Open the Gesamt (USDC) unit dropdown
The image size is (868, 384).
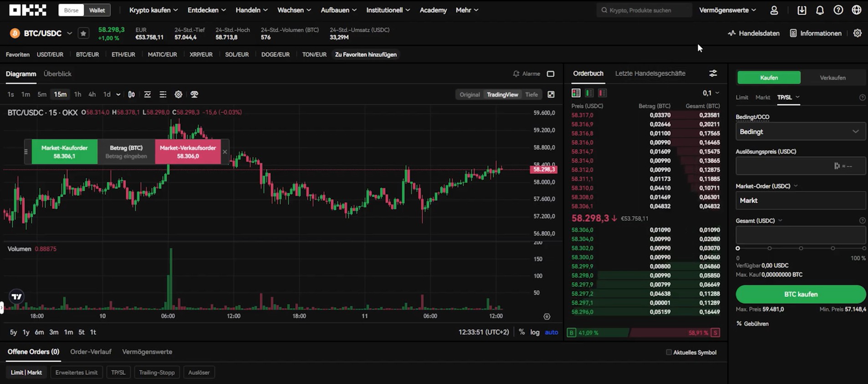pyautogui.click(x=780, y=220)
